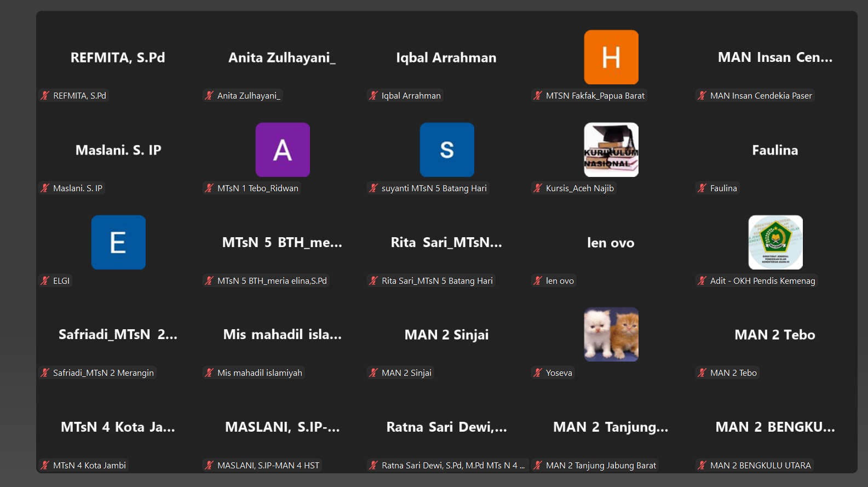
Task: Open the Kurikulum Nasional profile picture tile
Action: click(x=611, y=150)
